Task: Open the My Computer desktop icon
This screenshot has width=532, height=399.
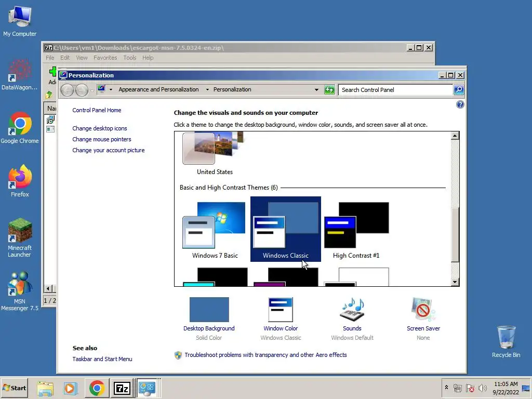Action: (x=20, y=21)
